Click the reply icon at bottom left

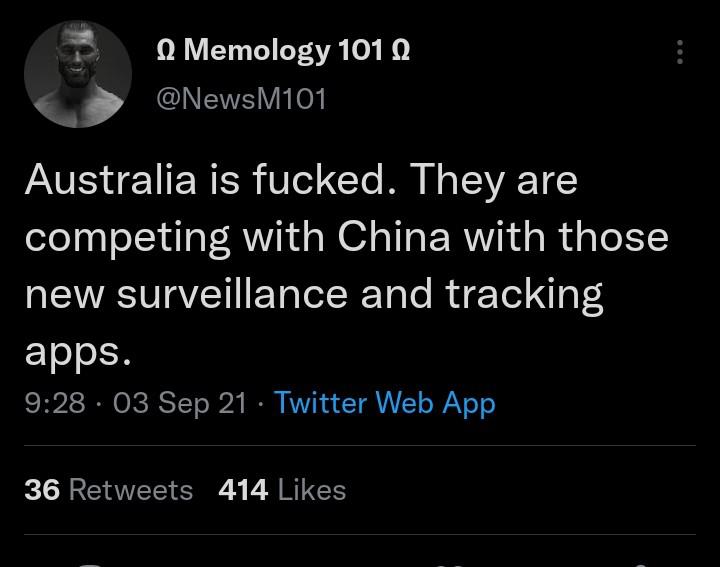pyautogui.click(x=90, y=563)
